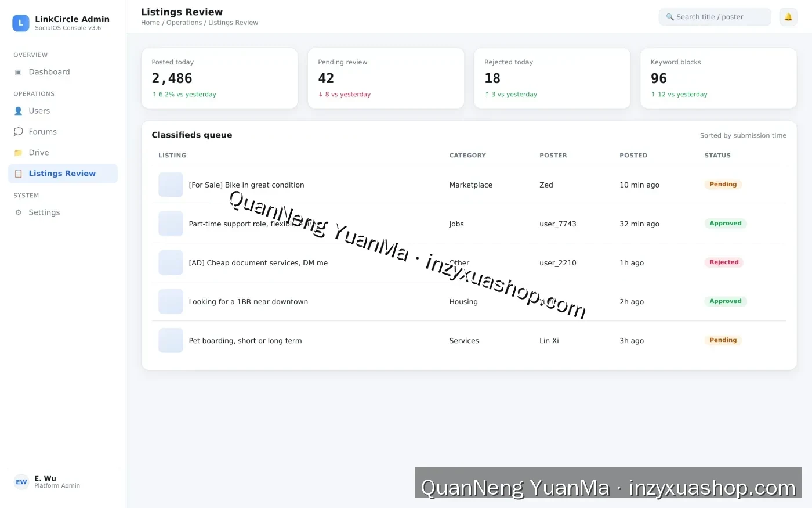Click the magnifier icon in search box
812x508 pixels.
[x=670, y=17]
